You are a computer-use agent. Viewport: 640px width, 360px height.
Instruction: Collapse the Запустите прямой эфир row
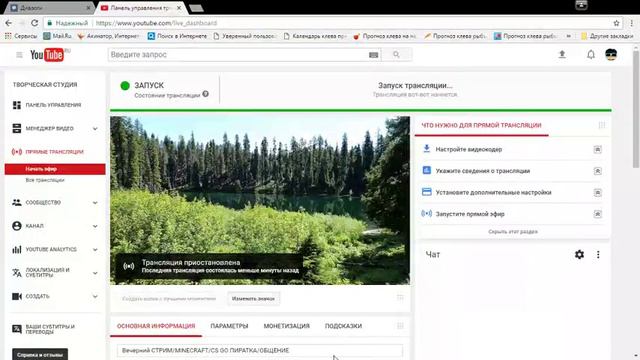pos(598,214)
